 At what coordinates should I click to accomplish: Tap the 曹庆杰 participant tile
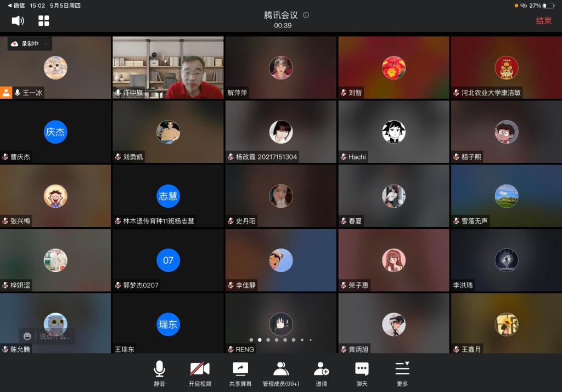(x=55, y=132)
